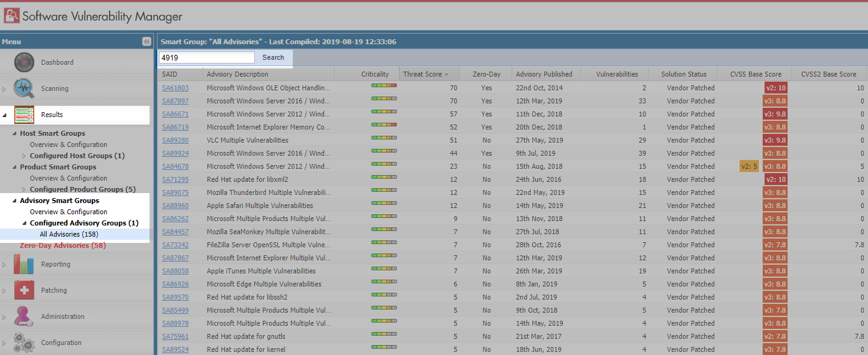Sort by Solution Status column
Viewport: 868px width, 355px height.
pyautogui.click(x=683, y=74)
